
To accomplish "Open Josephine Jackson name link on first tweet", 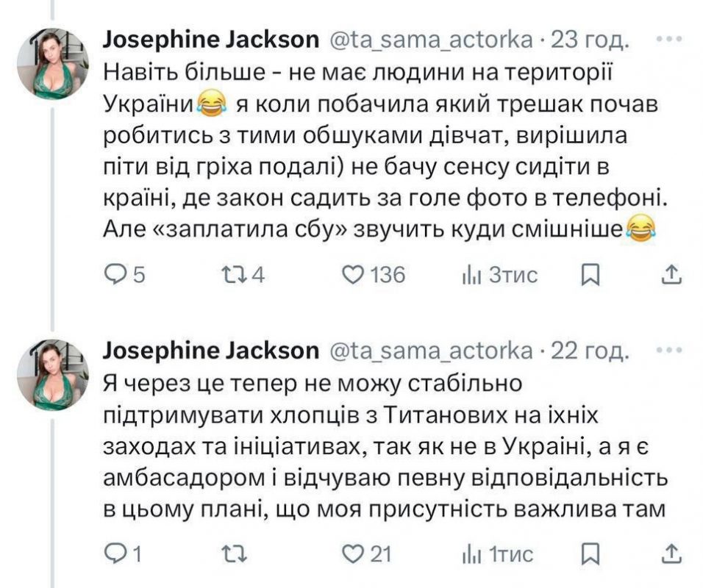I will pyautogui.click(x=211, y=40).
